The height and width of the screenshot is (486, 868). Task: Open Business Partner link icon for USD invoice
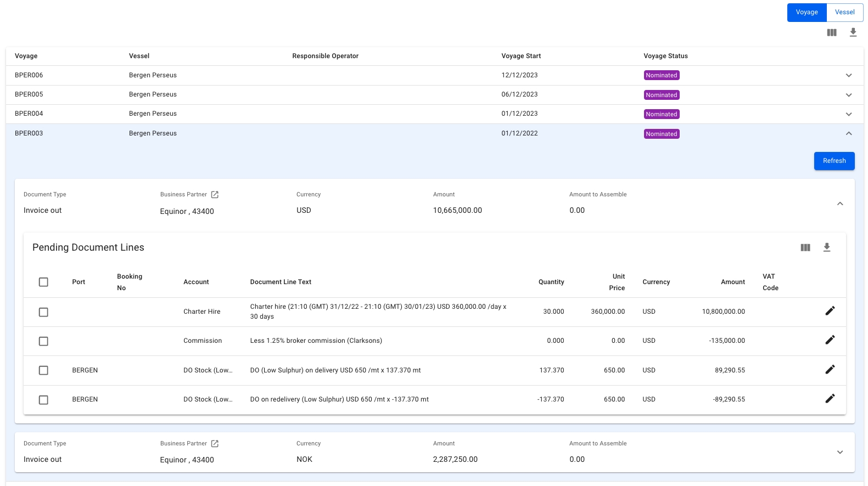tap(215, 195)
